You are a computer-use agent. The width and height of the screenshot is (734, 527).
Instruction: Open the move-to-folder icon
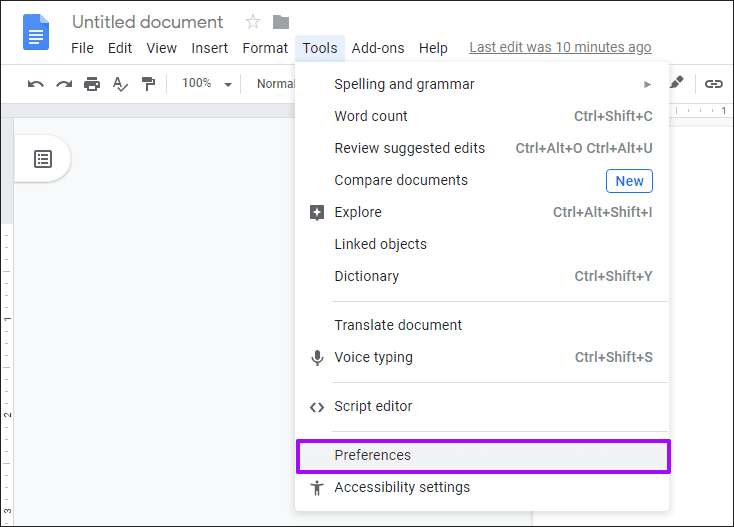pos(281,22)
